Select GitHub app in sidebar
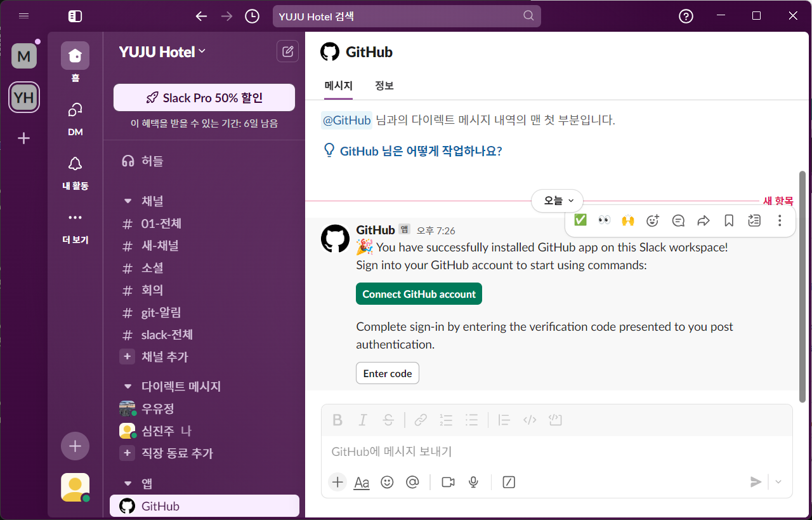The width and height of the screenshot is (812, 520). point(204,506)
